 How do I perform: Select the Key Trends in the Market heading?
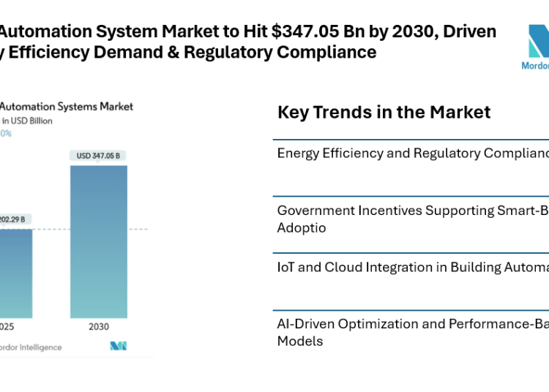click(384, 112)
